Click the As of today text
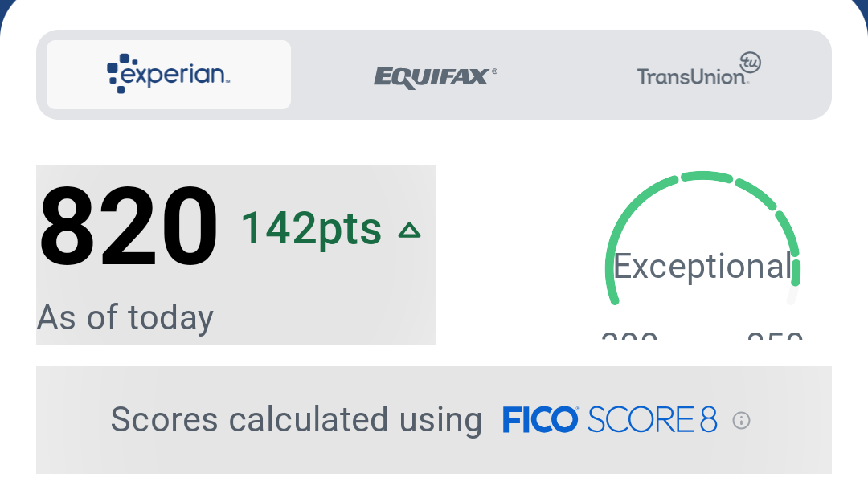The width and height of the screenshot is (868, 502). pos(125,318)
